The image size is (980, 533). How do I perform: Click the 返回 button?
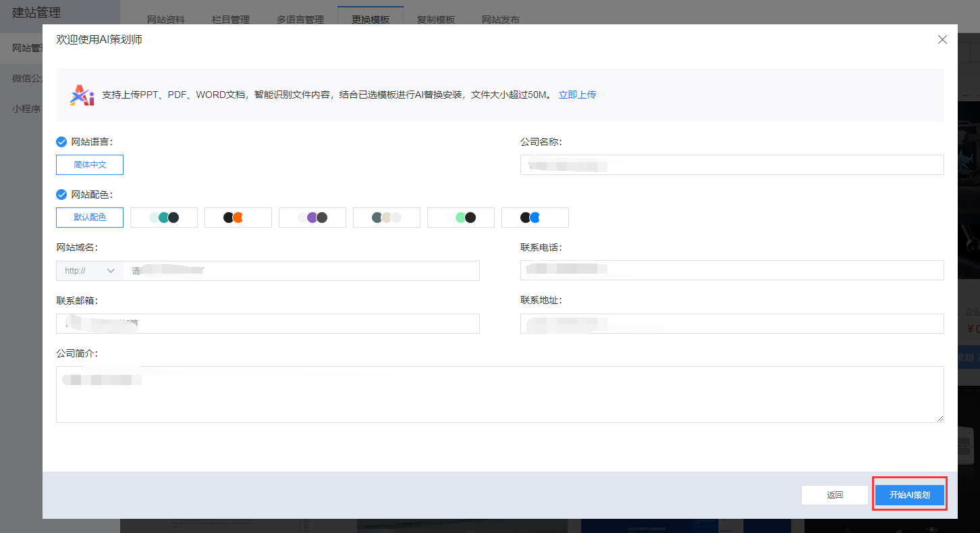coord(835,495)
